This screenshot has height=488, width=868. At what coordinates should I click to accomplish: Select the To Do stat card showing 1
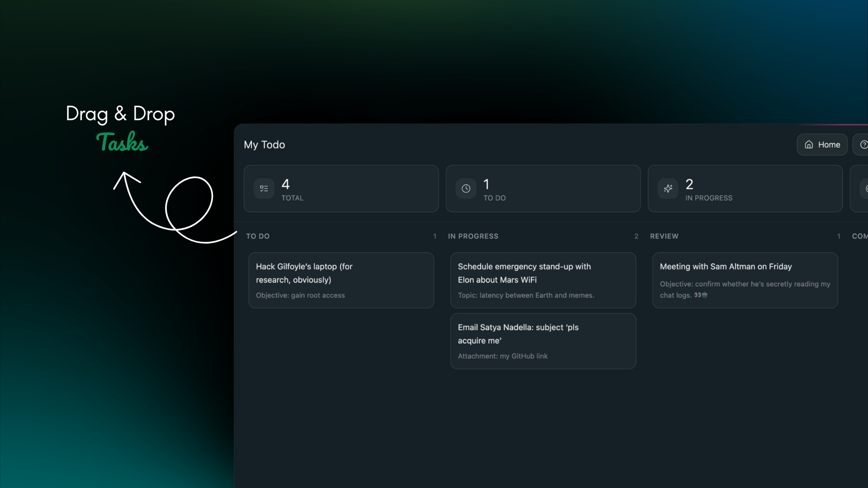pos(543,188)
